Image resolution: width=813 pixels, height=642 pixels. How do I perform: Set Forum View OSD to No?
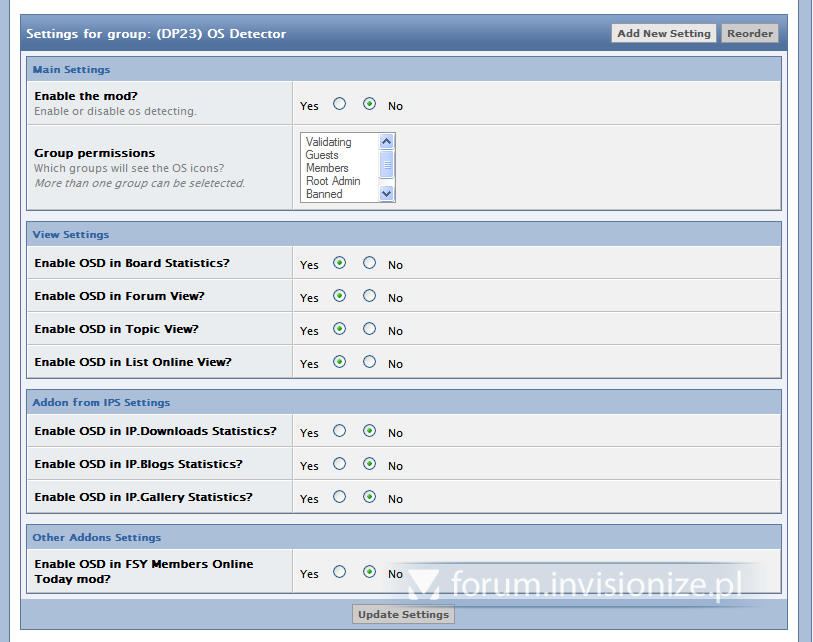click(370, 296)
